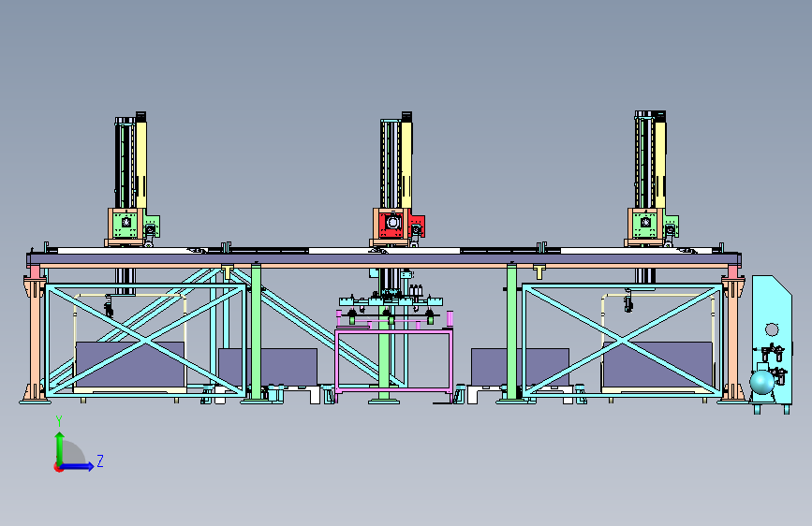
Task: Select the purple block inside the left cyan frame
Action: coord(130,364)
